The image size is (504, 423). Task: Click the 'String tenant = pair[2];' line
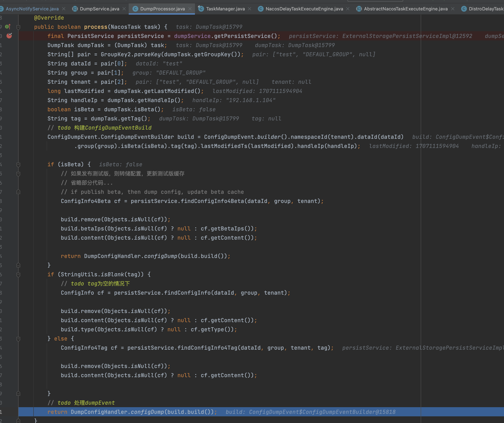87,82
